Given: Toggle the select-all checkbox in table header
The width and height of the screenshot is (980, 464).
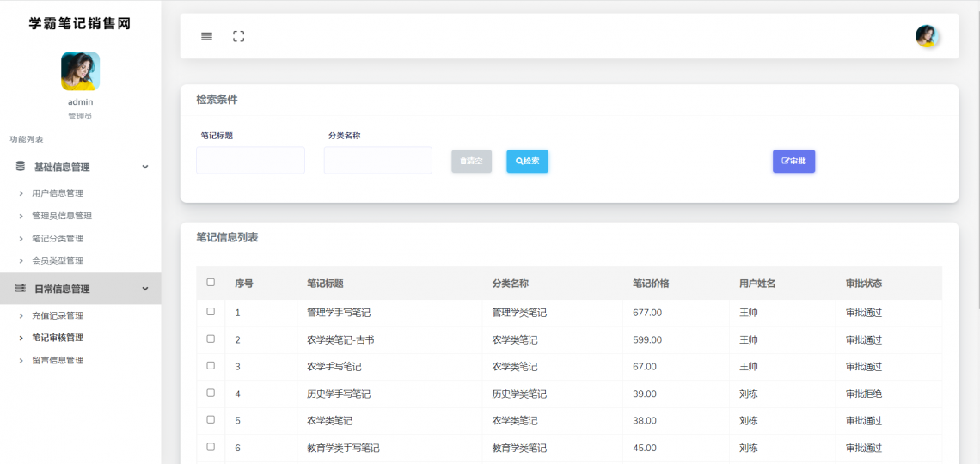Looking at the screenshot, I should [211, 283].
